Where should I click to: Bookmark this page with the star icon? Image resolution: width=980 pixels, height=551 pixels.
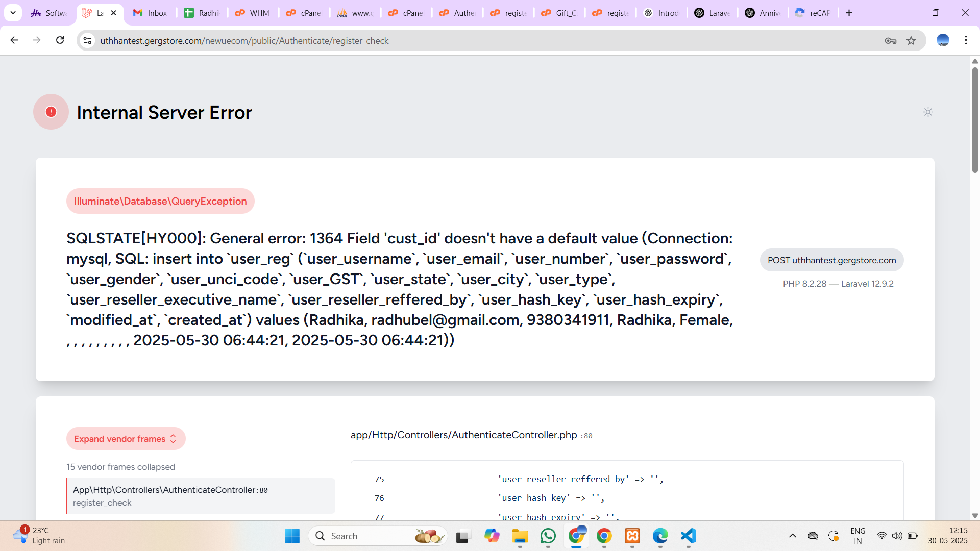click(x=911, y=41)
